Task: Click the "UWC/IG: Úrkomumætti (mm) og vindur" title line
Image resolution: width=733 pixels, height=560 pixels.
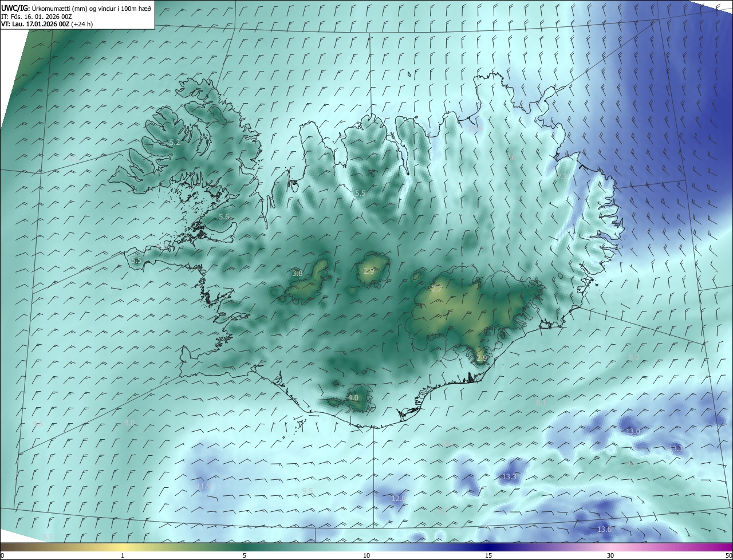Action: [76, 8]
